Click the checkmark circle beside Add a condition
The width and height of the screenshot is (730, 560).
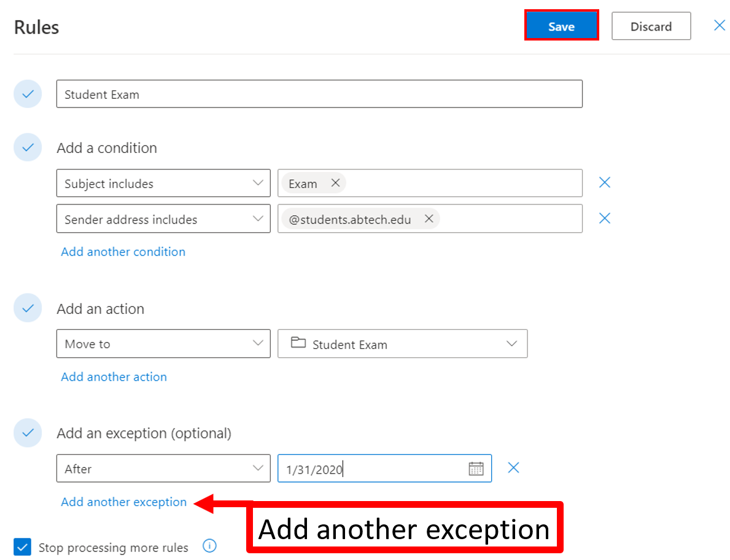28,147
